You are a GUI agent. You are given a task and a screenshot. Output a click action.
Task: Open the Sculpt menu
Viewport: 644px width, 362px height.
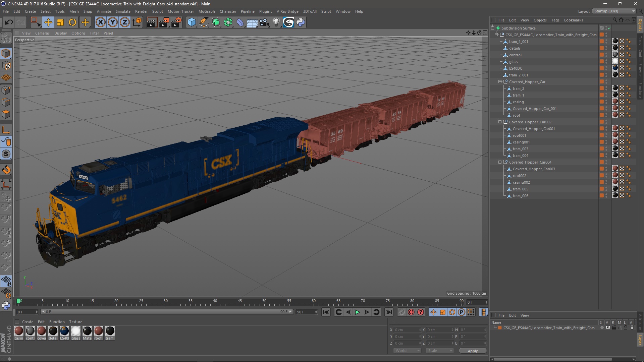click(157, 11)
